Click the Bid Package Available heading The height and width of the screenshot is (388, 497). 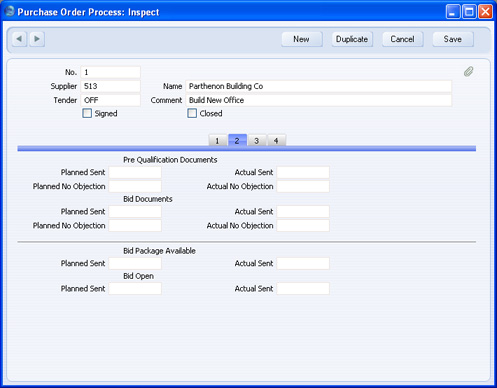pyautogui.click(x=159, y=251)
